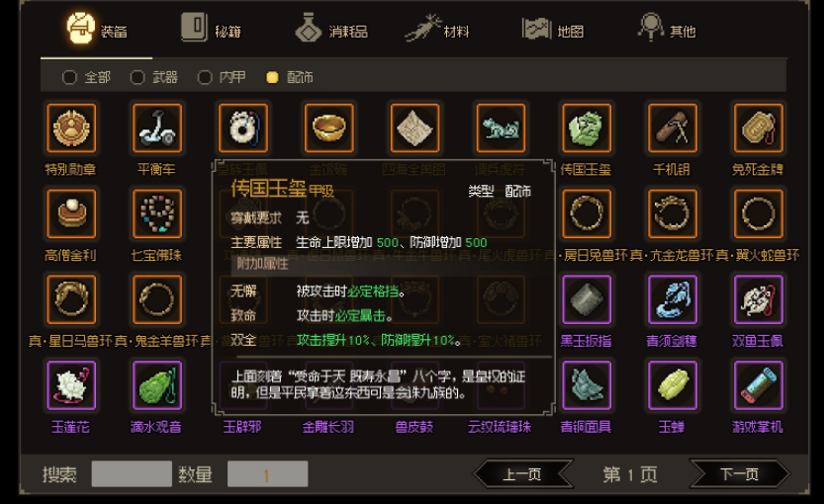Choose the 武器 filter radio button

pos(137,78)
